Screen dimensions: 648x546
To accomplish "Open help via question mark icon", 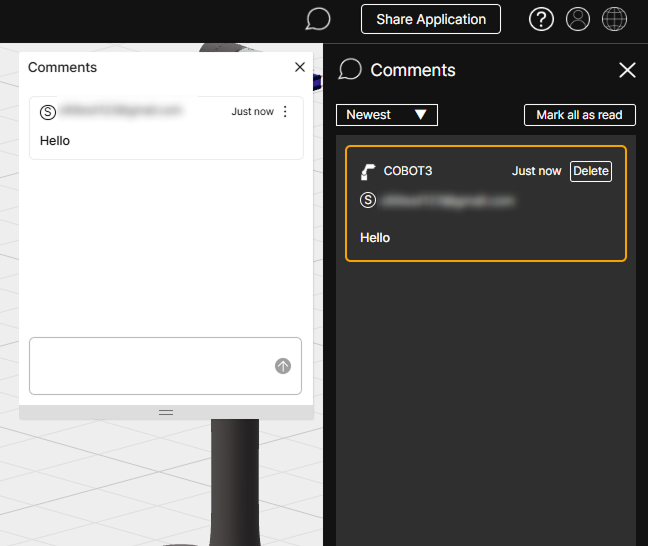I will 541,19.
